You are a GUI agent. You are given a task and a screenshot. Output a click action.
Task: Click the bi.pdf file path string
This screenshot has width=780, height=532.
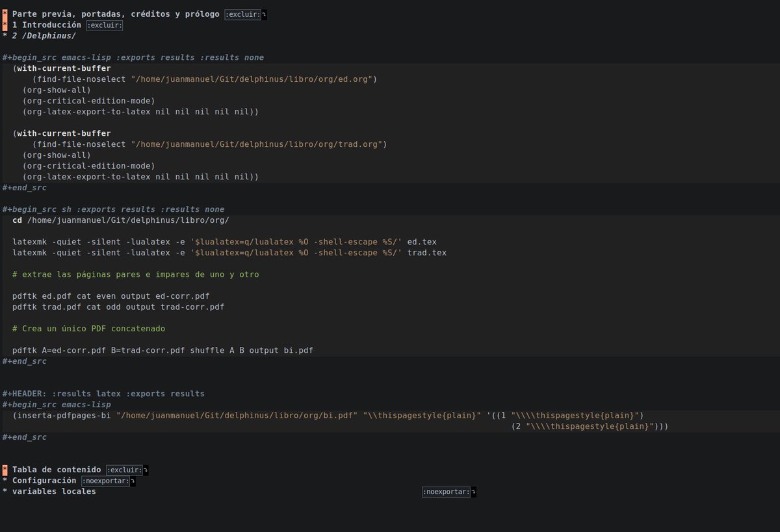point(237,416)
